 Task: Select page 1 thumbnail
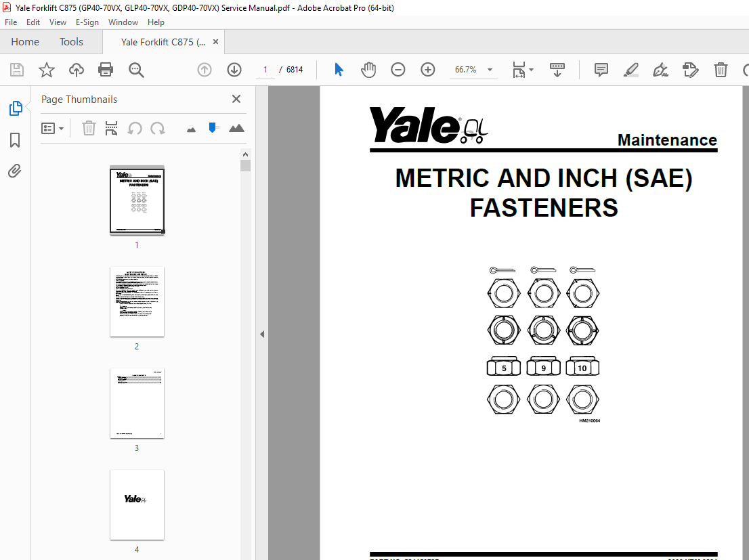tap(137, 200)
